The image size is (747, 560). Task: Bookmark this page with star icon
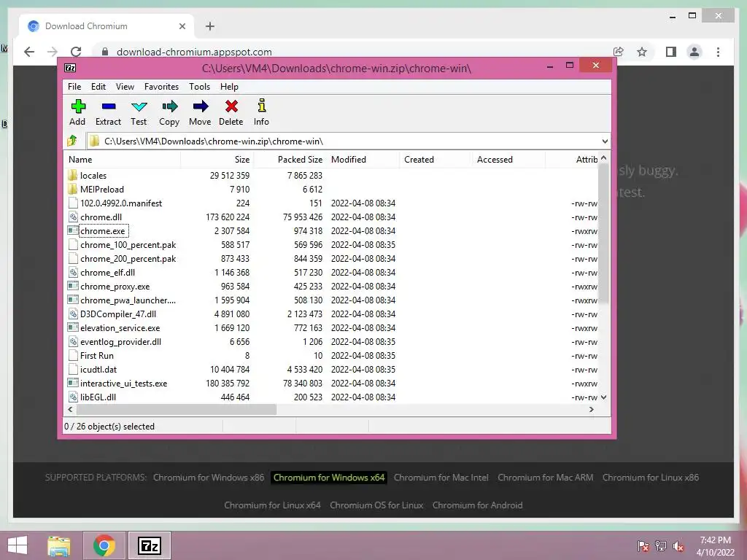(642, 52)
